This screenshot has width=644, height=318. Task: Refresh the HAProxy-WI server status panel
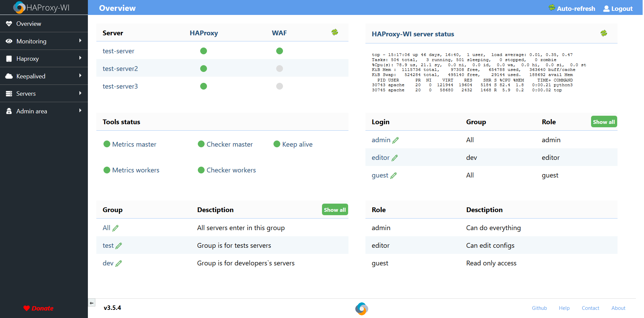coord(604,33)
